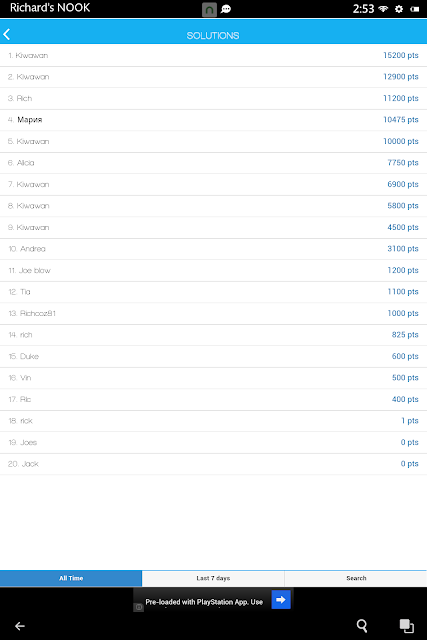
Task: Tap the PlayStation App ad banner text
Action: [x=204, y=602]
